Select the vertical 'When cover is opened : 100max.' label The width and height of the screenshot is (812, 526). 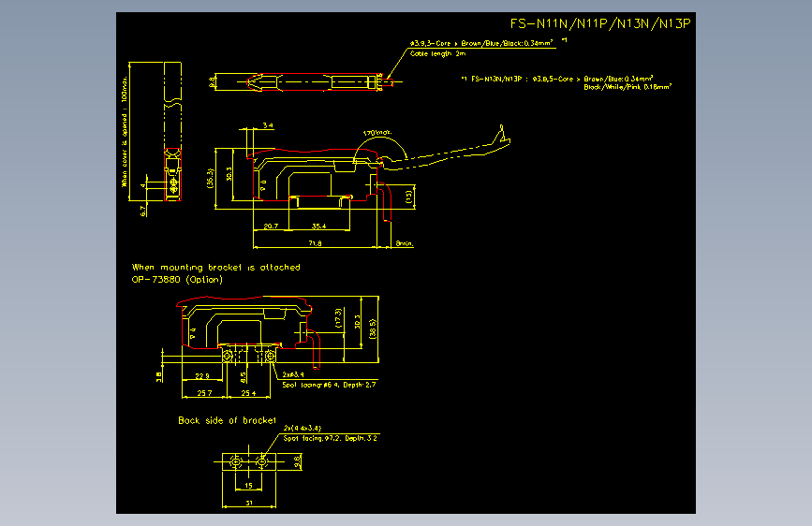(x=125, y=131)
